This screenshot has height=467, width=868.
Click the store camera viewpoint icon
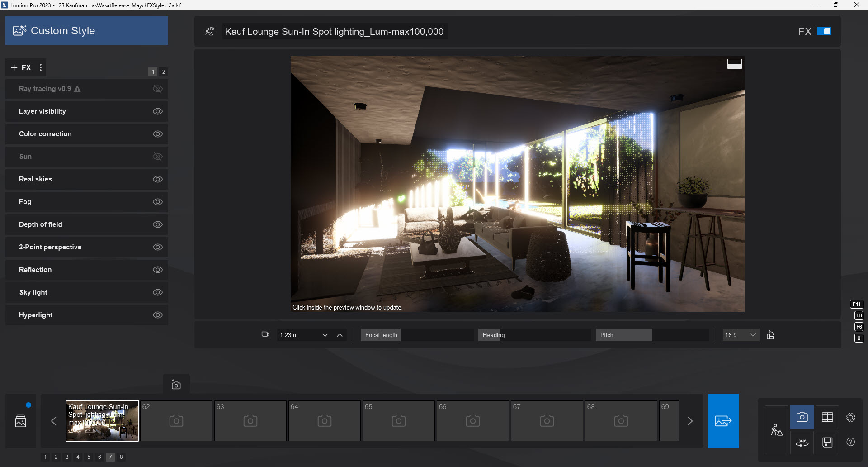pos(176,385)
